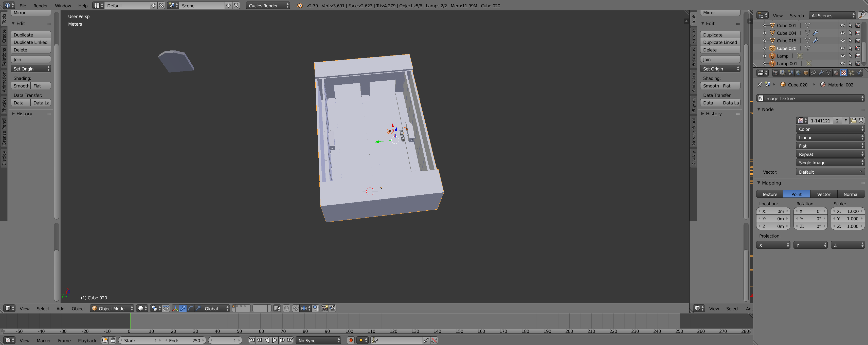Open the Render menu
868x345 pixels.
pos(41,5)
